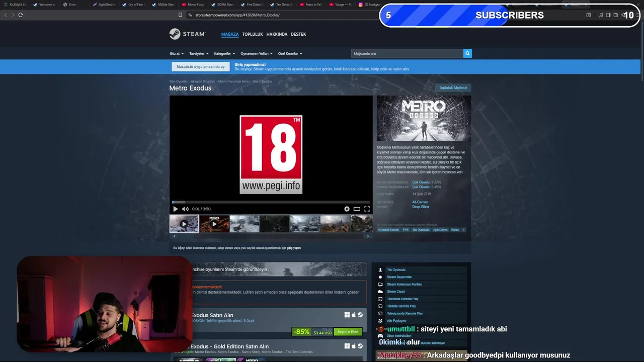
Task: Click Sepete Ekle for Metro Exodus
Action: (x=348, y=332)
